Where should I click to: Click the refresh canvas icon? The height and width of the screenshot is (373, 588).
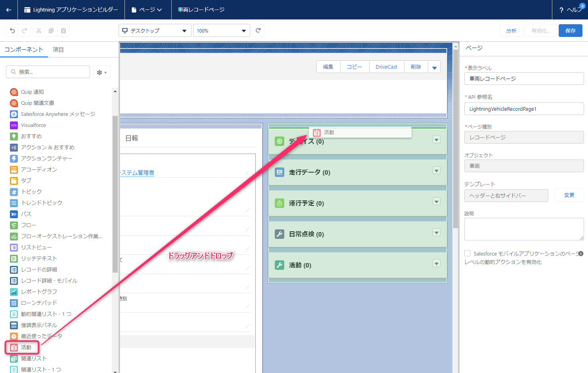[258, 30]
